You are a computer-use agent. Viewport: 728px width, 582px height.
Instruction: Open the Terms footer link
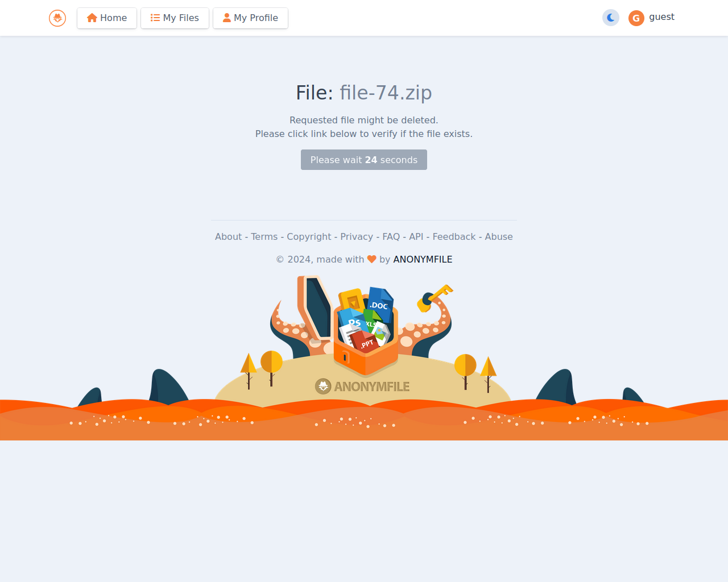point(264,237)
